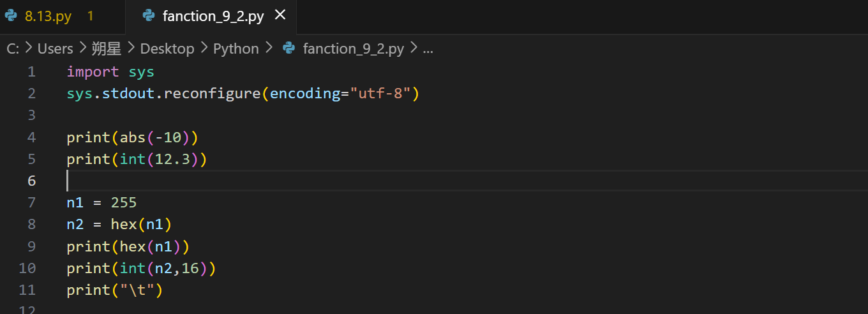The height and width of the screenshot is (314, 868).
Task: Click the fanction_9_2.py breadcrumb file name
Action: pos(353,49)
